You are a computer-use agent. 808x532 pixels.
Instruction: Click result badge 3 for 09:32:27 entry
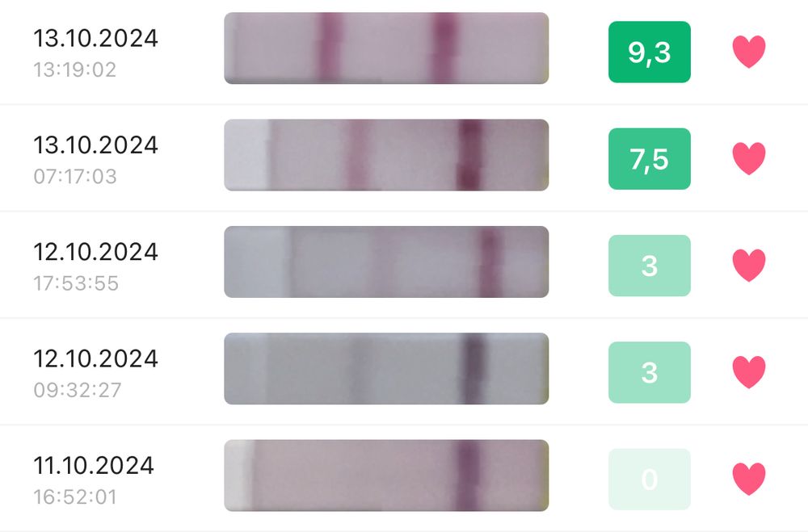point(650,372)
